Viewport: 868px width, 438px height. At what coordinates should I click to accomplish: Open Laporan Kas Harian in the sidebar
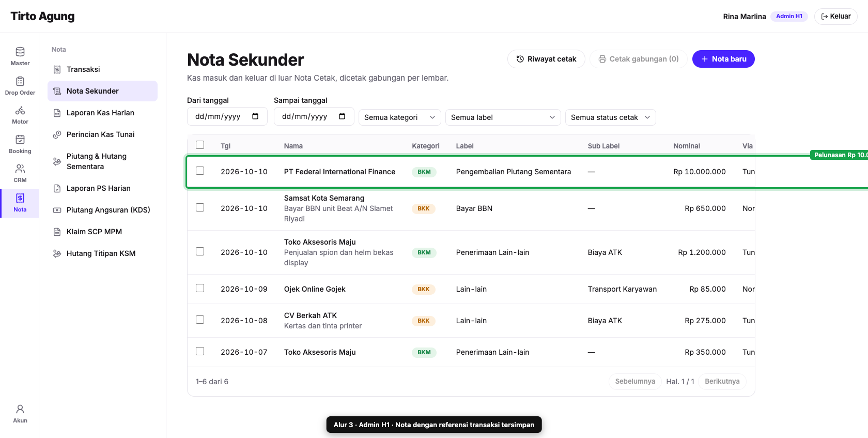[102, 113]
